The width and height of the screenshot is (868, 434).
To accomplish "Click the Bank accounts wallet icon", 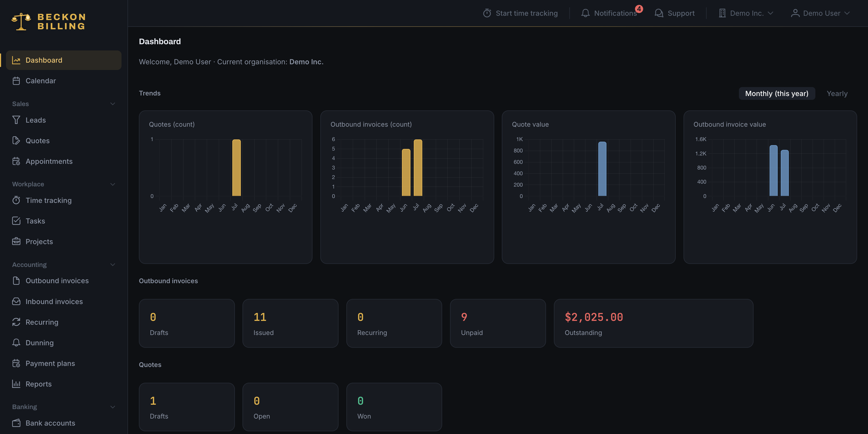I will click(16, 423).
